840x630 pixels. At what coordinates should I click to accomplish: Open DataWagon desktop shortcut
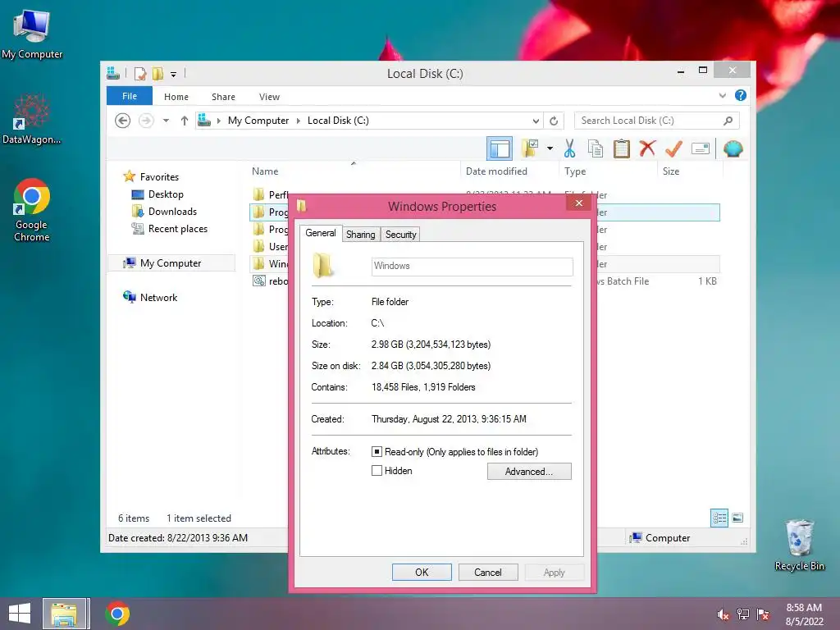[x=32, y=119]
